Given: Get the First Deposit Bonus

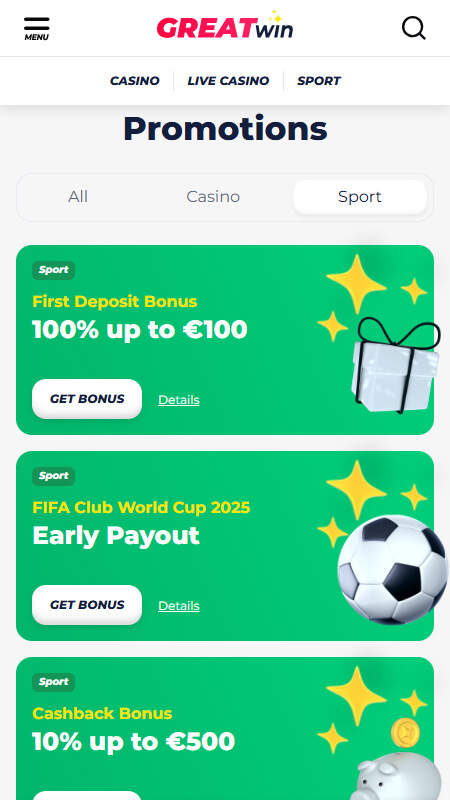Looking at the screenshot, I should click(87, 399).
